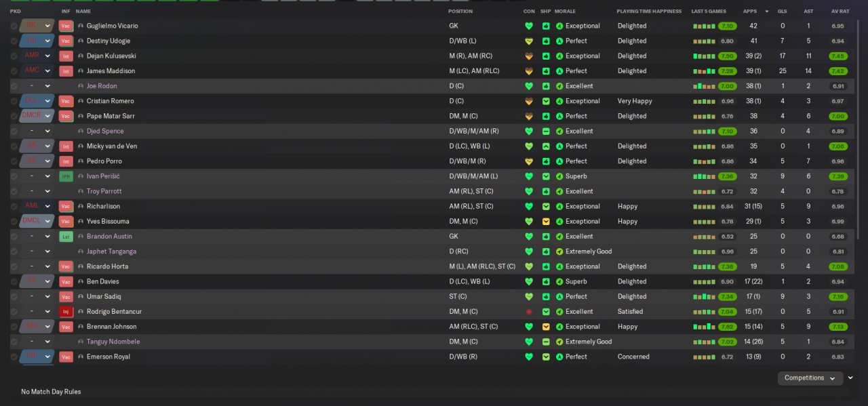
Task: Click Dejan Kulusevski's Int status badge
Action: coord(66,56)
